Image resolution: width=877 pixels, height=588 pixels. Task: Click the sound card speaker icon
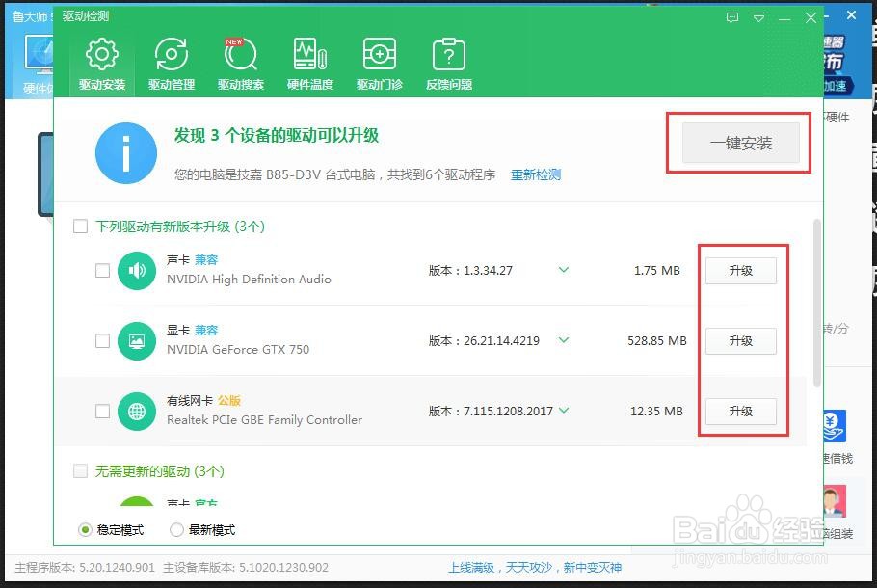pyautogui.click(x=137, y=271)
